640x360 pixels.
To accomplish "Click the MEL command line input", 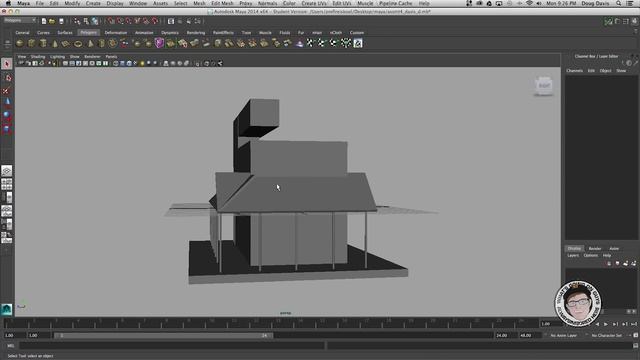I will (172, 346).
